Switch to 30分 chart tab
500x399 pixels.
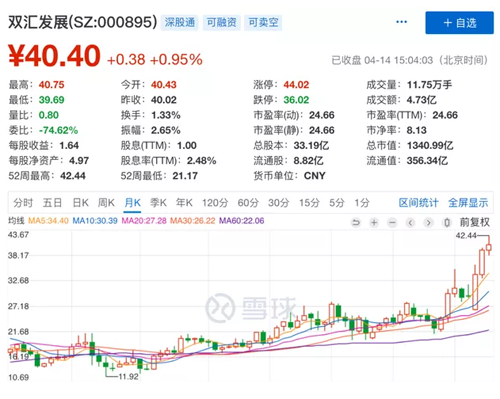(279, 203)
